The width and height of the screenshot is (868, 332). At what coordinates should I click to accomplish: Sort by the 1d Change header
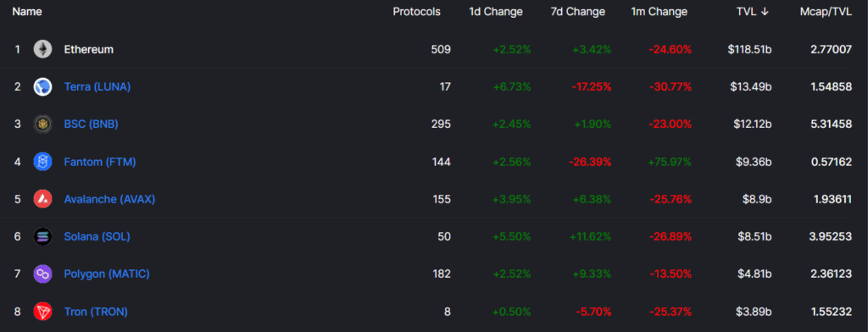[496, 12]
